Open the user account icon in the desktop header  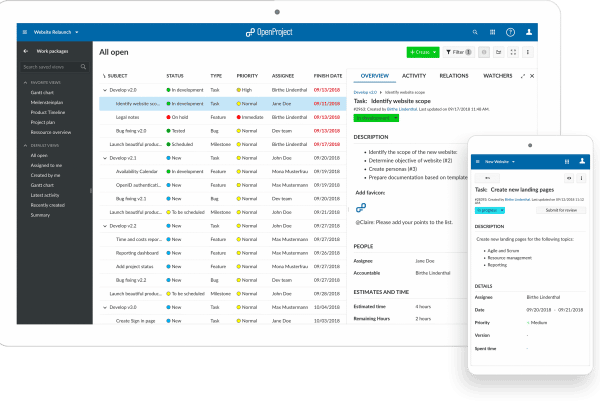click(x=529, y=32)
